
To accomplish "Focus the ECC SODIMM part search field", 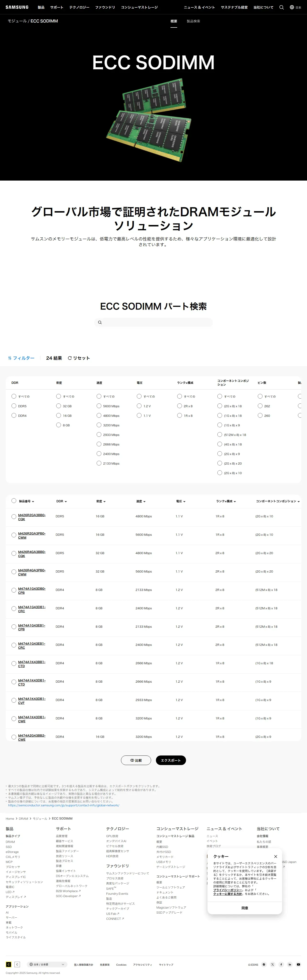I will [153, 323].
